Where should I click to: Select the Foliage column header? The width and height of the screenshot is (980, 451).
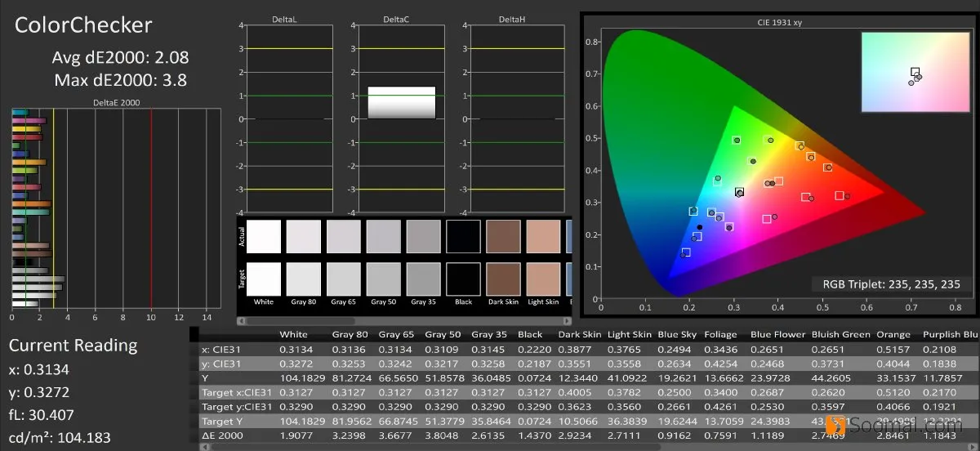coord(722,334)
